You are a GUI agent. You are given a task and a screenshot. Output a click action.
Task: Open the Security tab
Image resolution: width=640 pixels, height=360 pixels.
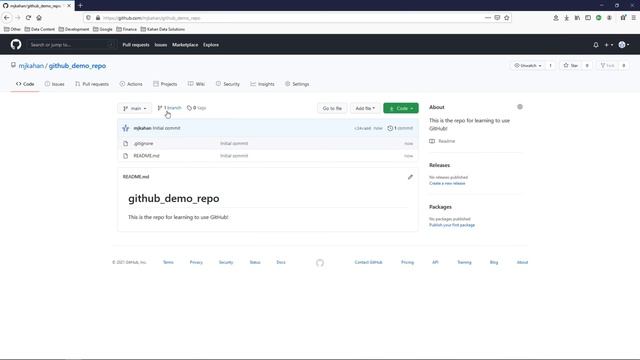228,84
